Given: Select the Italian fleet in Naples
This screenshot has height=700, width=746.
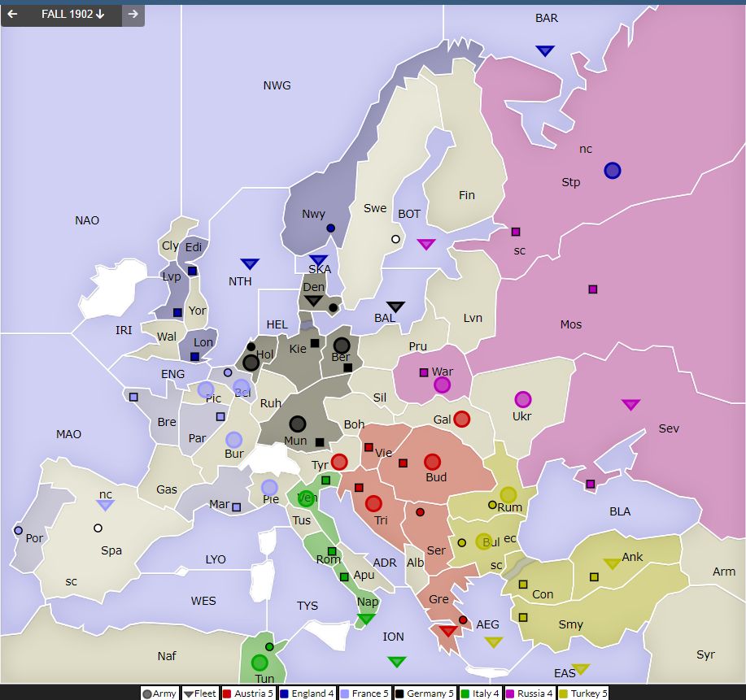Looking at the screenshot, I should tap(366, 619).
